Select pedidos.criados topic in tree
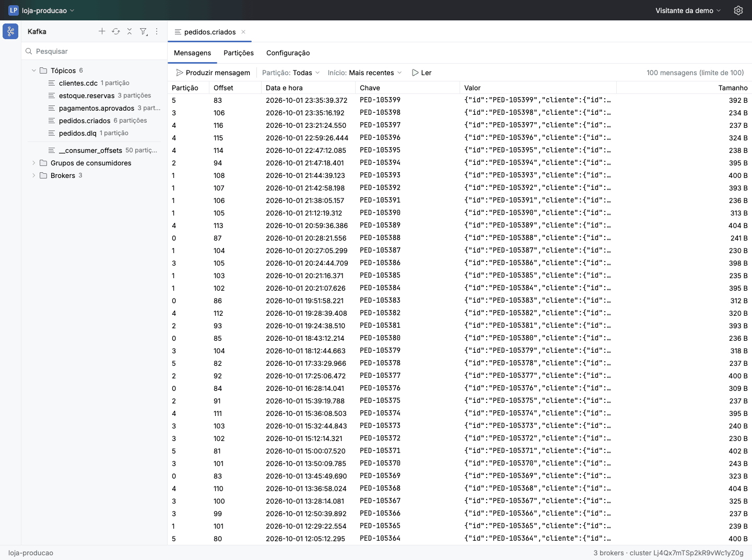Screen dimensions: 752x560 (94, 121)
